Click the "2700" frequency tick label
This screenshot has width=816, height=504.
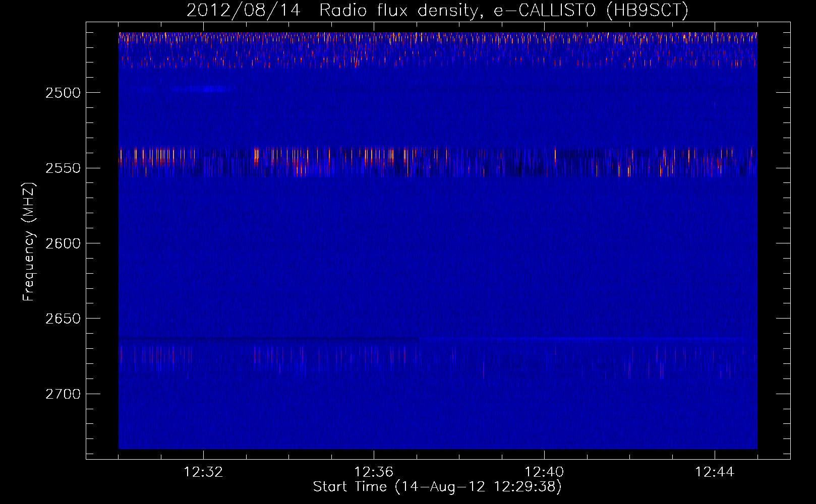click(x=63, y=394)
